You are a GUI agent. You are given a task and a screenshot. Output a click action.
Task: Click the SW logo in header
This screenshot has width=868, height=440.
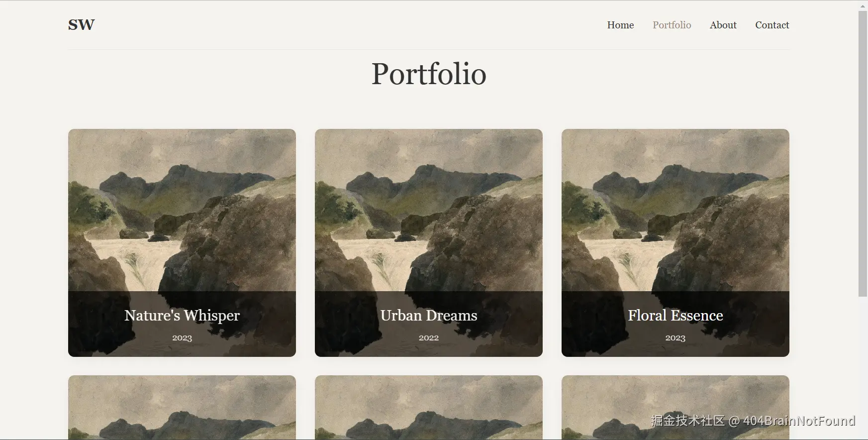81,24
